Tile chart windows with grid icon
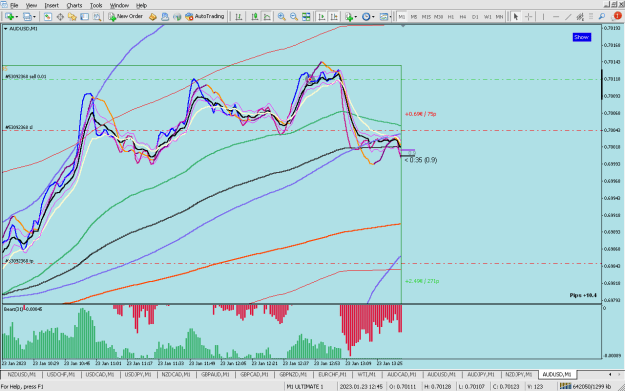 [306, 17]
